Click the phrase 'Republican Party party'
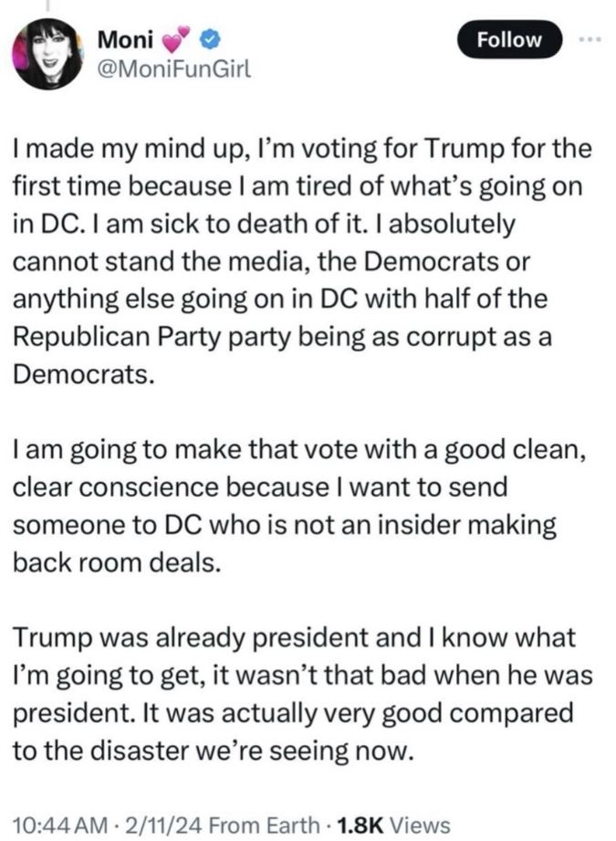Screen dimensions: 616x841 coord(151,337)
